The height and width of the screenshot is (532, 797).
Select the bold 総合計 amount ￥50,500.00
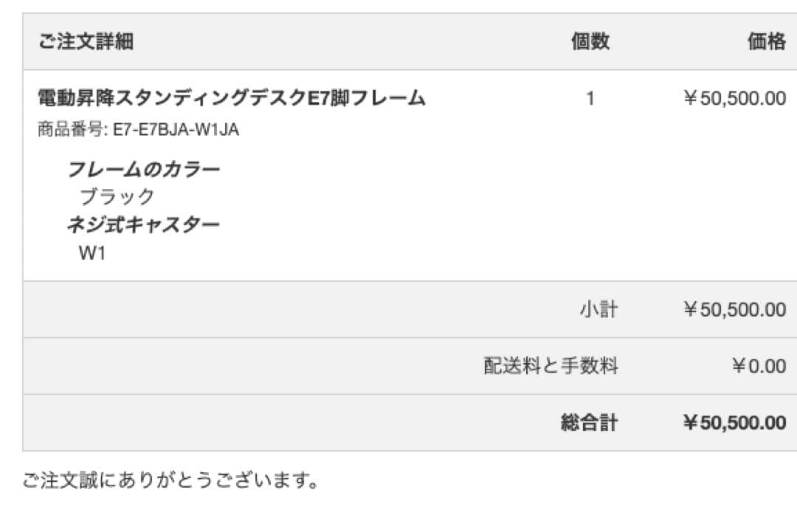(x=734, y=423)
